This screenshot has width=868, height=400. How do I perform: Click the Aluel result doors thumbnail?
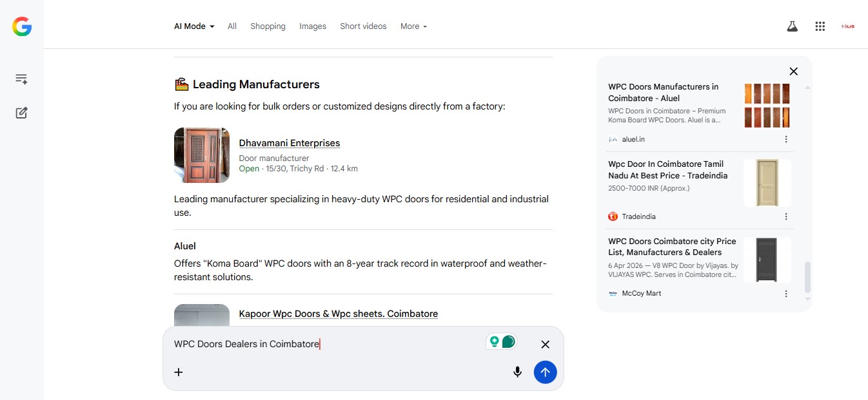click(767, 105)
